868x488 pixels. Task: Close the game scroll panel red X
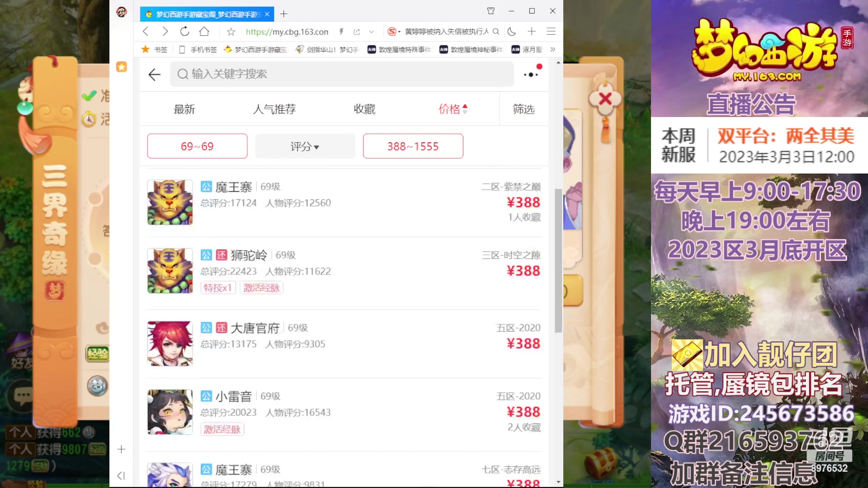605,99
